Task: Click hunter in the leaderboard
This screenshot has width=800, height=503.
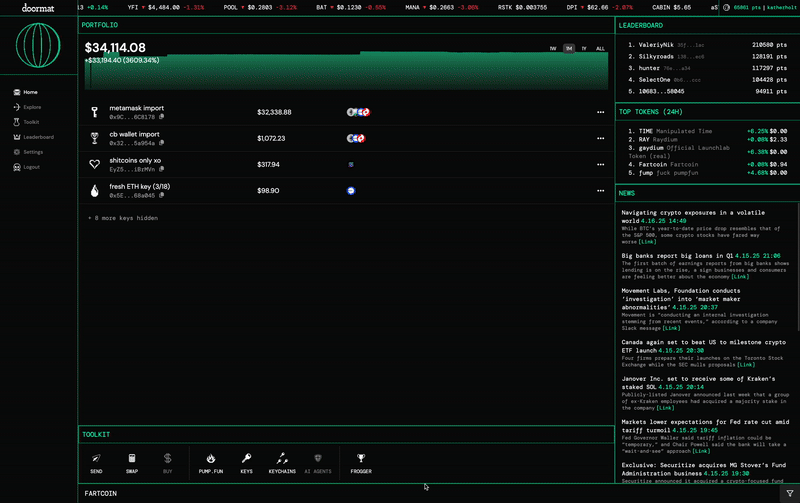Action: (x=649, y=68)
